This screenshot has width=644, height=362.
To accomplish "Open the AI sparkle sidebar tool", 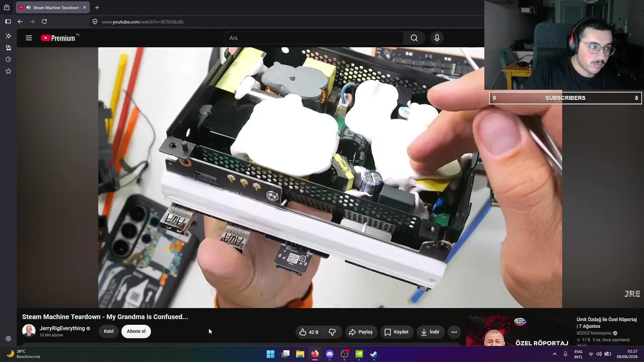I will click(8, 36).
